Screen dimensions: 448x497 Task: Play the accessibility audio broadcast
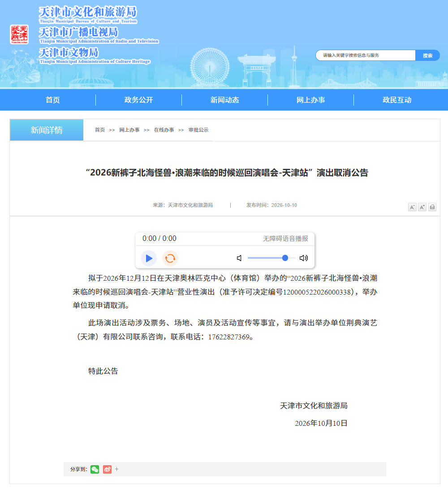149,258
